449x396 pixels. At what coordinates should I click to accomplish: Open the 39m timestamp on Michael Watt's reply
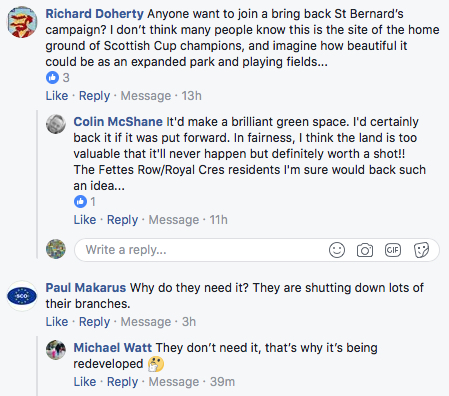[222, 382]
